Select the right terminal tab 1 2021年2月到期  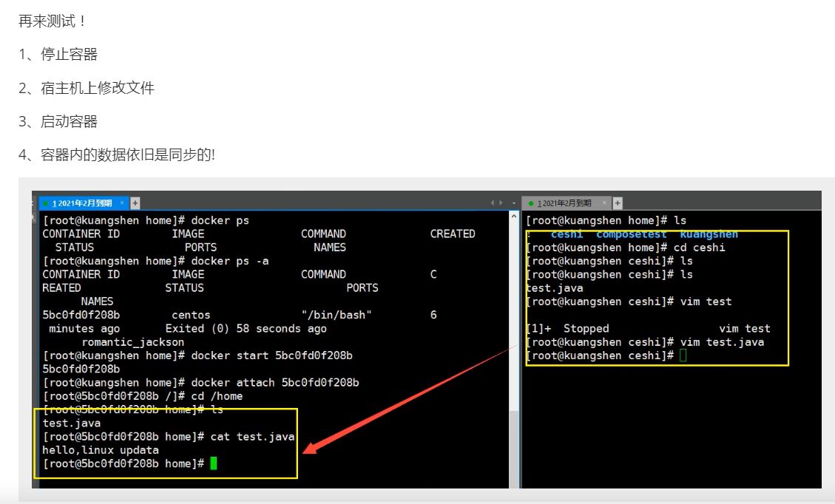(x=564, y=202)
